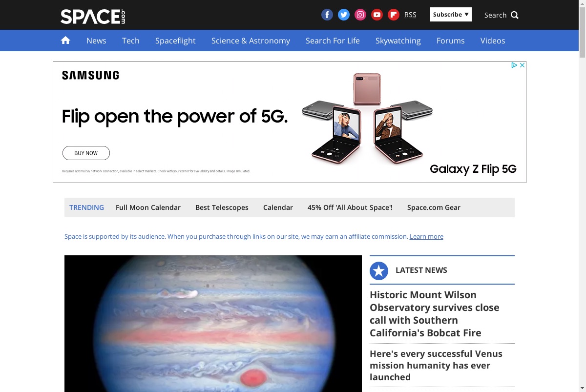
Task: Go to the Home icon in navigation
Action: point(65,41)
